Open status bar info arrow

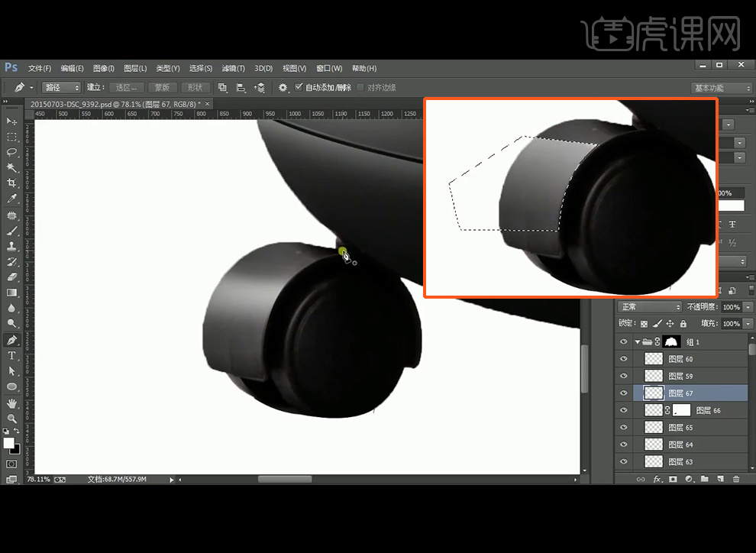pos(171,479)
